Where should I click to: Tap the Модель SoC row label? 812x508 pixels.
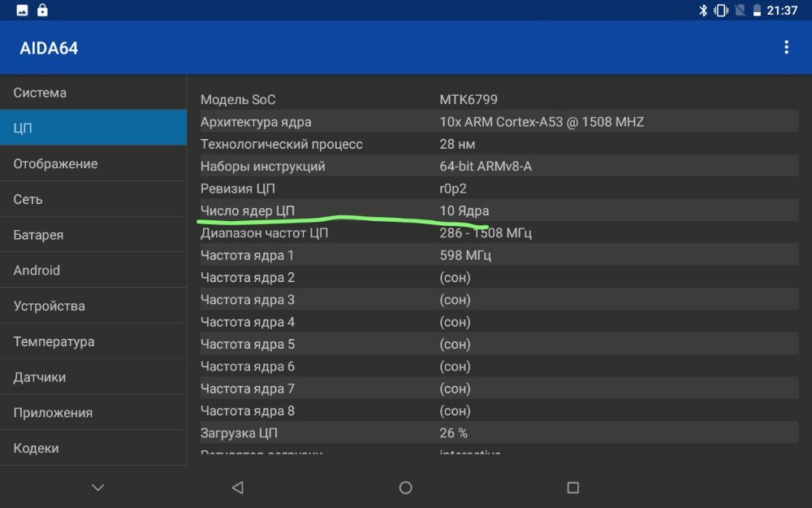[x=238, y=99]
